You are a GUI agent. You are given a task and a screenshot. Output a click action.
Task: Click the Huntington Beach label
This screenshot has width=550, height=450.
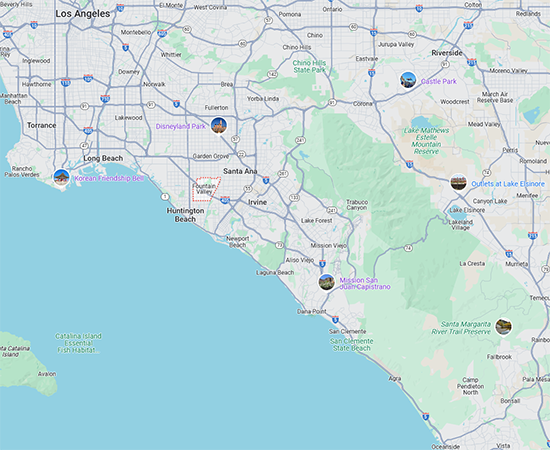185,215
